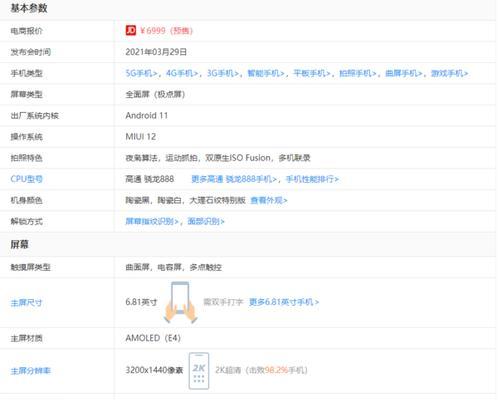Click the 拍照特色 row label
The height and width of the screenshot is (400, 498).
(27, 158)
